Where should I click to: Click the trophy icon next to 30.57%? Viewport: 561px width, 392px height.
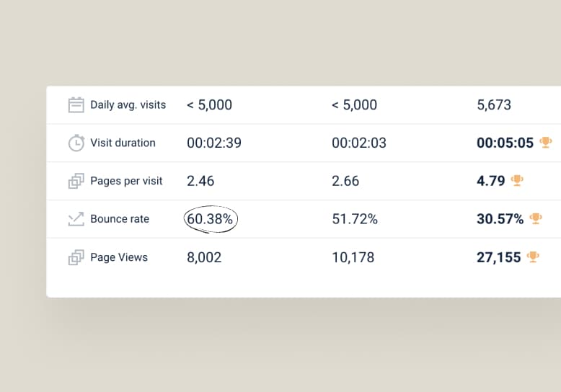point(536,219)
